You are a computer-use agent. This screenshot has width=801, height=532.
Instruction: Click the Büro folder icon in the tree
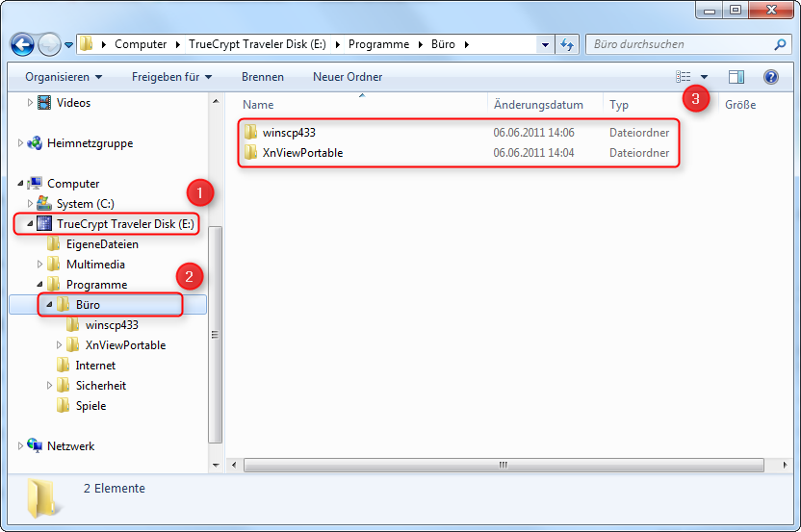point(64,304)
